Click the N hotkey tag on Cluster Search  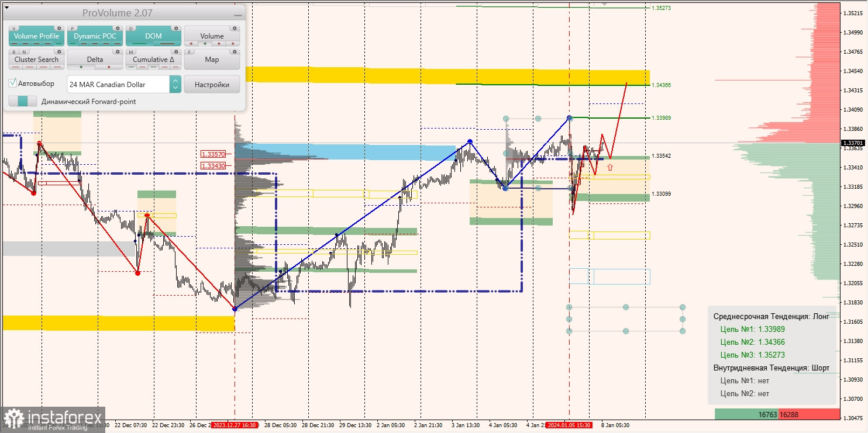tap(23, 51)
